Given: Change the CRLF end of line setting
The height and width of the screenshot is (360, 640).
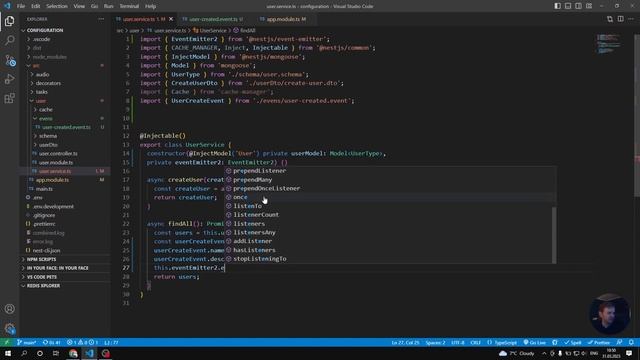Looking at the screenshot, I should pyautogui.click(x=476, y=342).
